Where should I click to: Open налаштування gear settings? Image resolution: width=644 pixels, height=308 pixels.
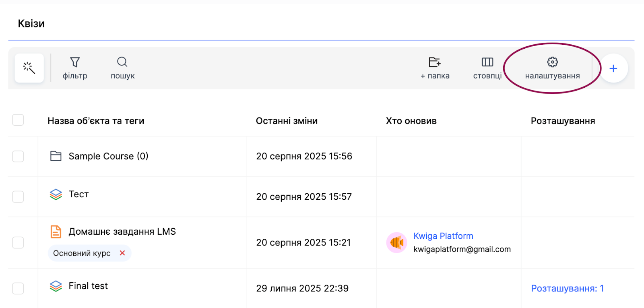[552, 68]
